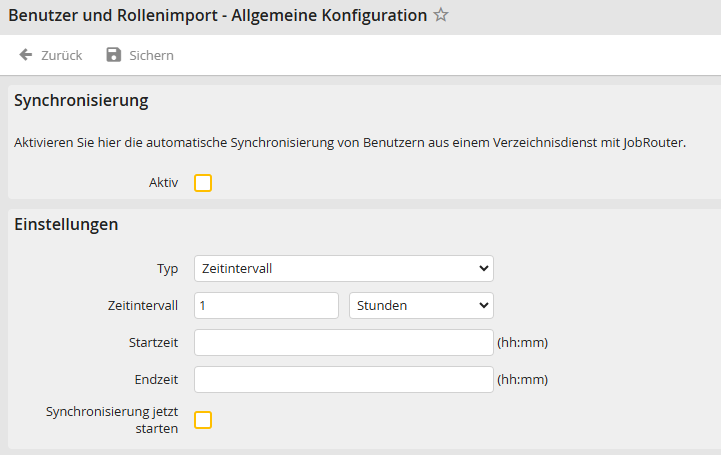Save configuration with Sichern
Viewport: 721px width, 455px height.
click(151, 56)
